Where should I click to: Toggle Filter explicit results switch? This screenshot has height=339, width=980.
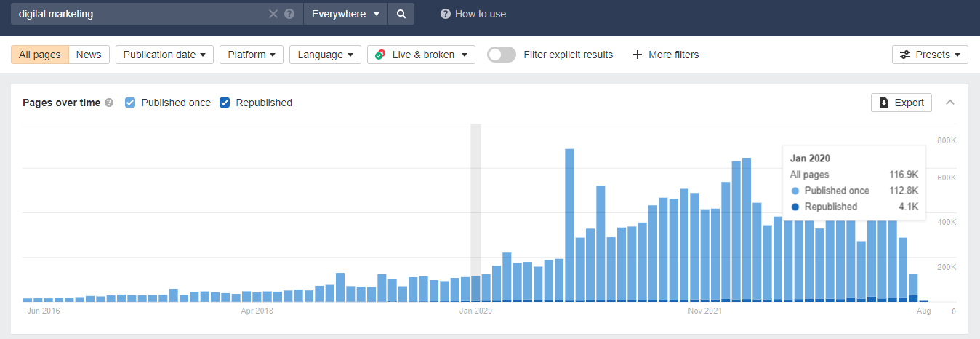click(502, 55)
